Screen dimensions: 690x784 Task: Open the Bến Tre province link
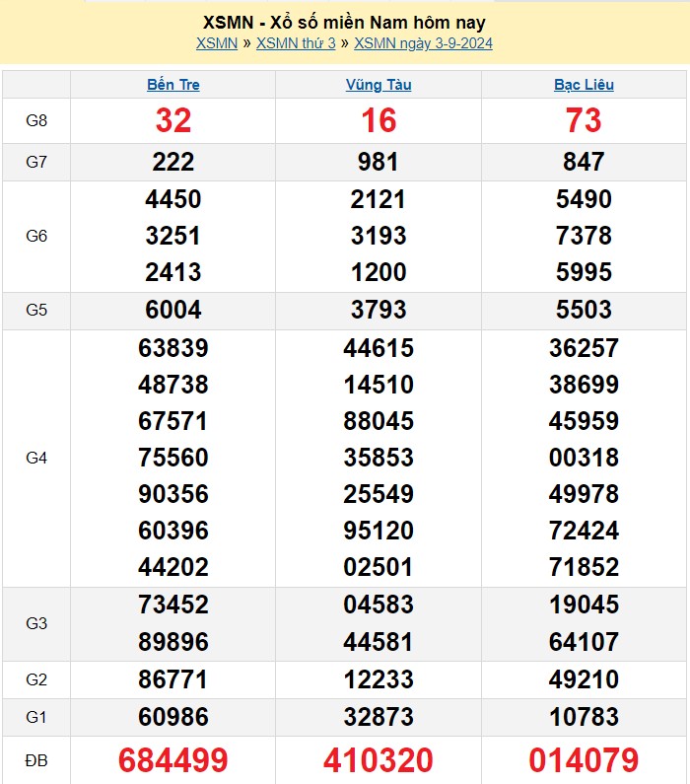tap(173, 85)
